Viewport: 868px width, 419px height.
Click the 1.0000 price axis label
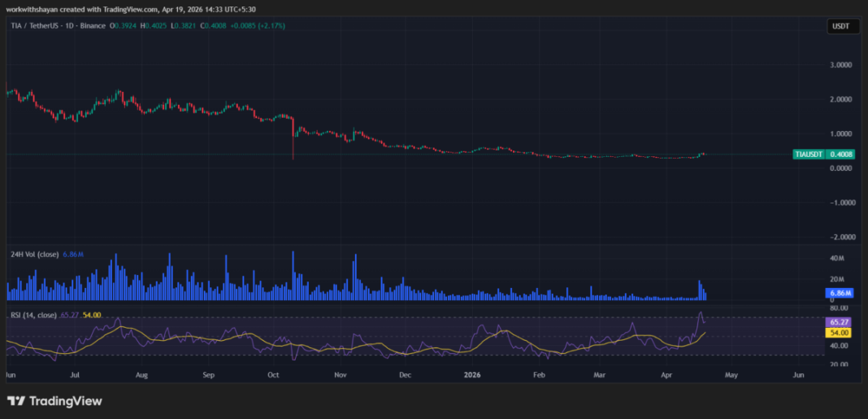click(x=840, y=133)
